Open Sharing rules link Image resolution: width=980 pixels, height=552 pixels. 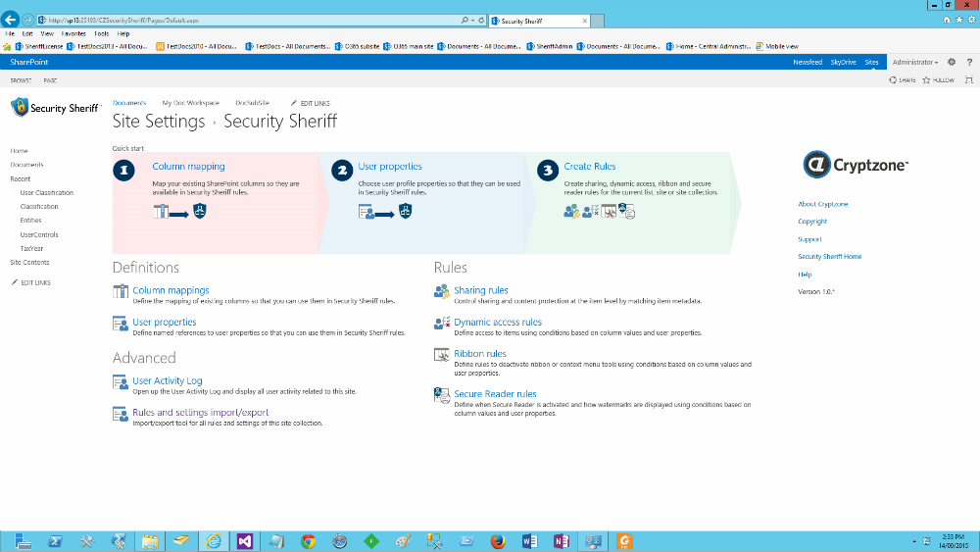point(480,290)
